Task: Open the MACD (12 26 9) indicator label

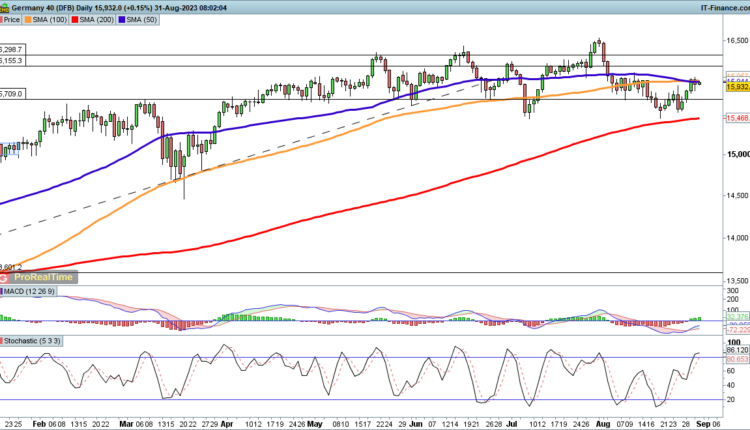Action: pyautogui.click(x=32, y=290)
